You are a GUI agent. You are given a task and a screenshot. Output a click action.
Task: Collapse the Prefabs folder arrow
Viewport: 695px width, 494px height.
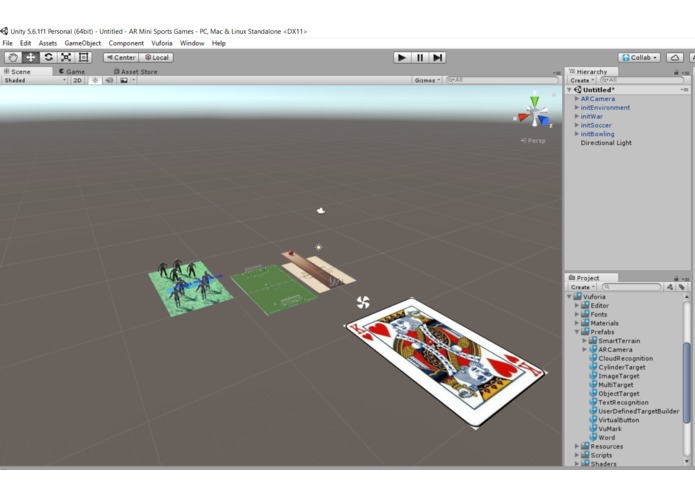[x=577, y=332]
